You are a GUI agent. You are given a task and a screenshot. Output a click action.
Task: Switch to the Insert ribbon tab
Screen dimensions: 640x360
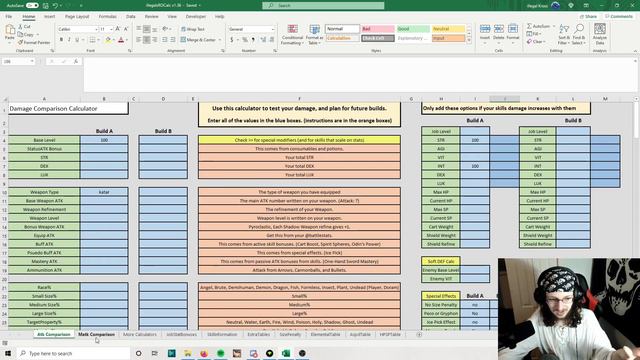(x=49, y=17)
